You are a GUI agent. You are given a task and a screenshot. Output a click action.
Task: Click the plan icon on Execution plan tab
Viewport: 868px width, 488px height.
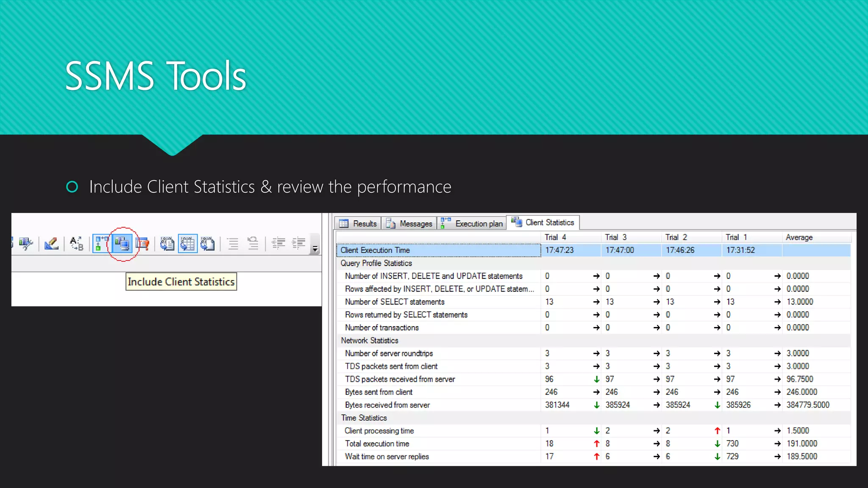coord(445,223)
